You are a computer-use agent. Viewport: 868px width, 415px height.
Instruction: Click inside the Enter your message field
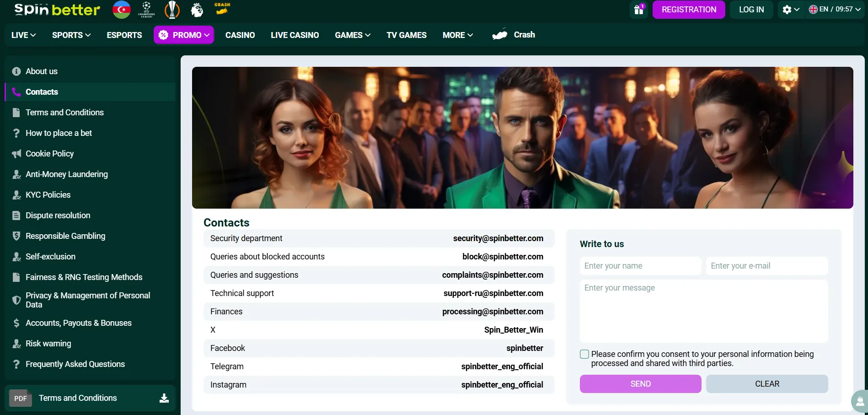tap(704, 311)
